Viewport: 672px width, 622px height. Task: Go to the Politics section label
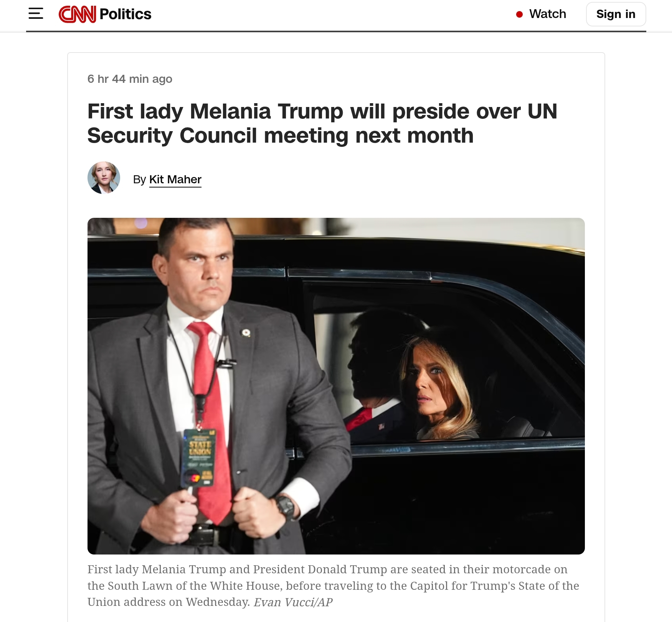click(x=125, y=14)
